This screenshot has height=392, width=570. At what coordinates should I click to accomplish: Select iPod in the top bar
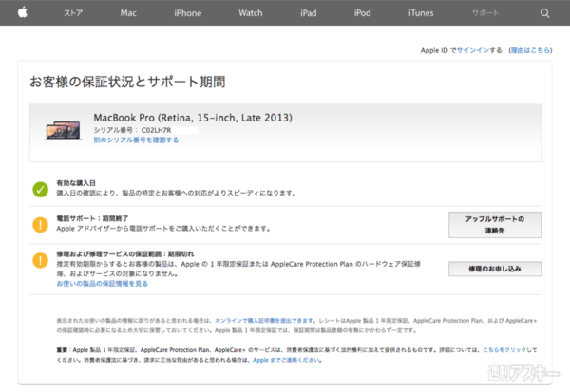coord(363,13)
